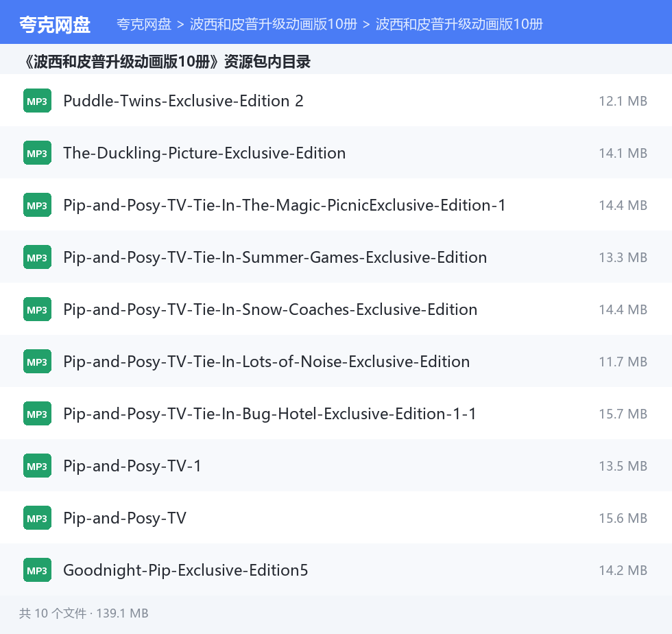The height and width of the screenshot is (634, 672).
Task: Click the 13.3 MB size value
Action: 623,257
